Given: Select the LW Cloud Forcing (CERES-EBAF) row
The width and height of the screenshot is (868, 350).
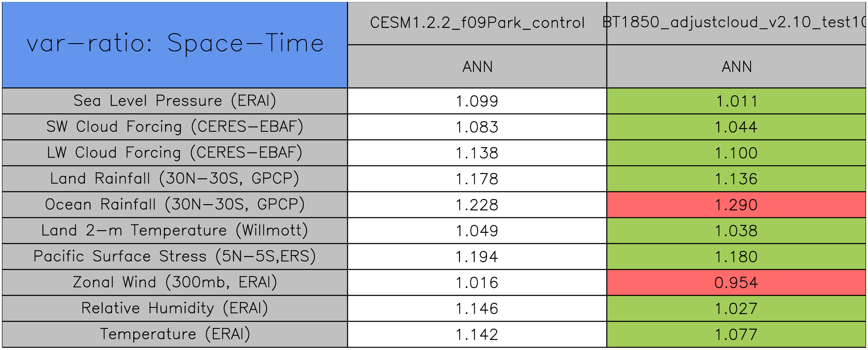Looking at the screenshot, I should 175,153.
